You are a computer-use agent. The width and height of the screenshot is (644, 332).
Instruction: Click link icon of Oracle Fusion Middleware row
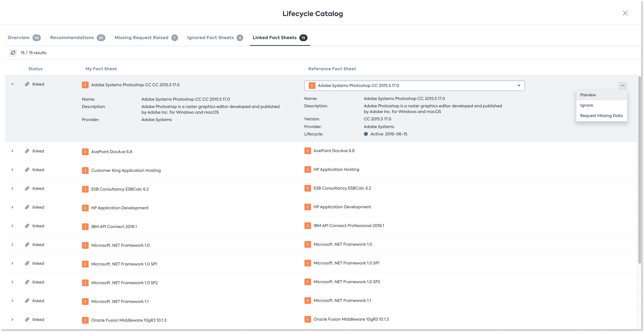(x=27, y=320)
